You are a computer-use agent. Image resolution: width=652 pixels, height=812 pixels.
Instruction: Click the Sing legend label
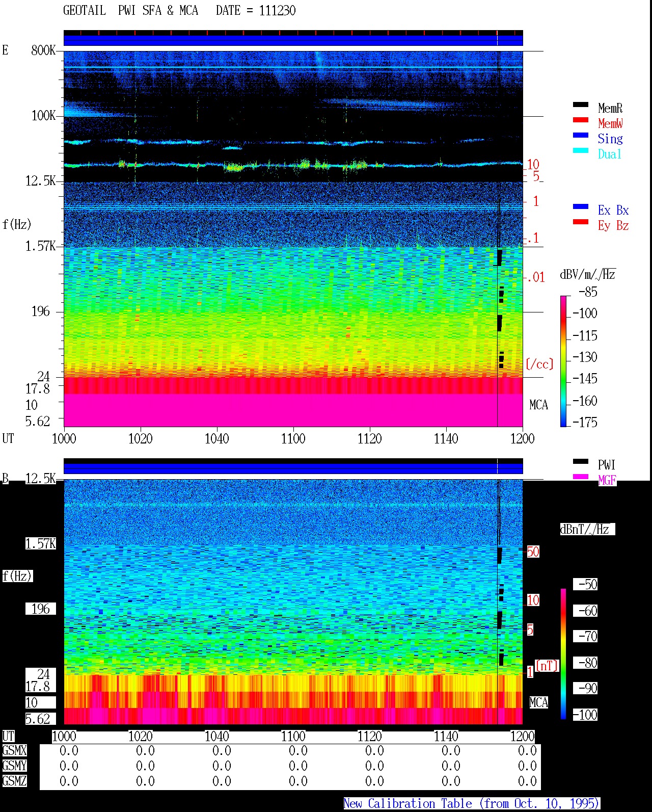point(610,139)
